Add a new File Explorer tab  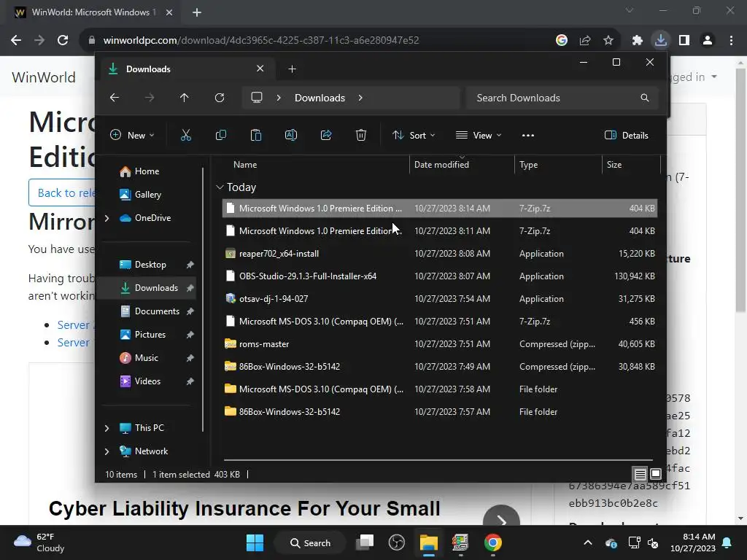(292, 69)
